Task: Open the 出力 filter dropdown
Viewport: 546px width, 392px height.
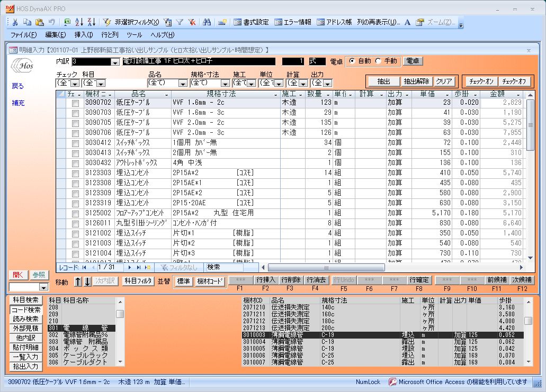Action: point(327,83)
